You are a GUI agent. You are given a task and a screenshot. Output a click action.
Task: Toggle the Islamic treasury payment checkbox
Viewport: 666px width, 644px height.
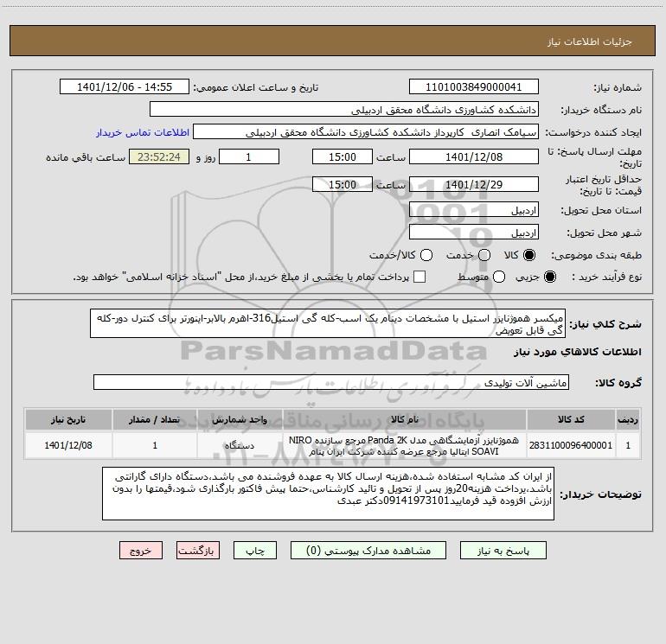pyautogui.click(x=419, y=277)
